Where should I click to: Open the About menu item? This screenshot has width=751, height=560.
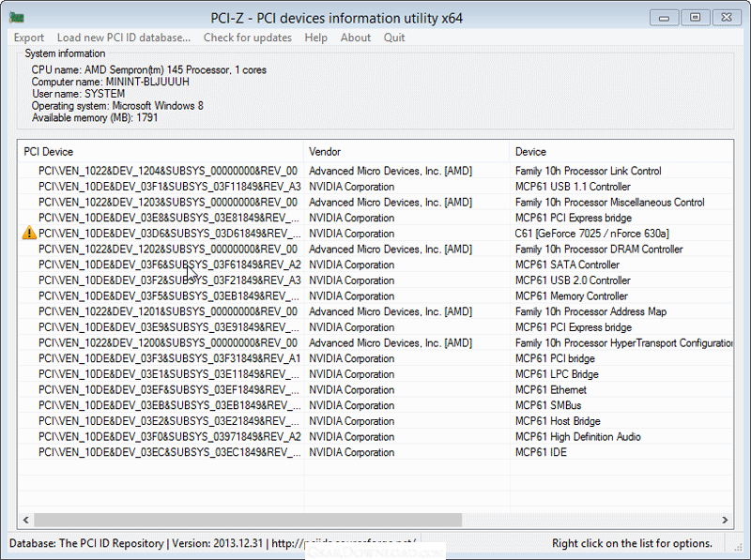356,38
